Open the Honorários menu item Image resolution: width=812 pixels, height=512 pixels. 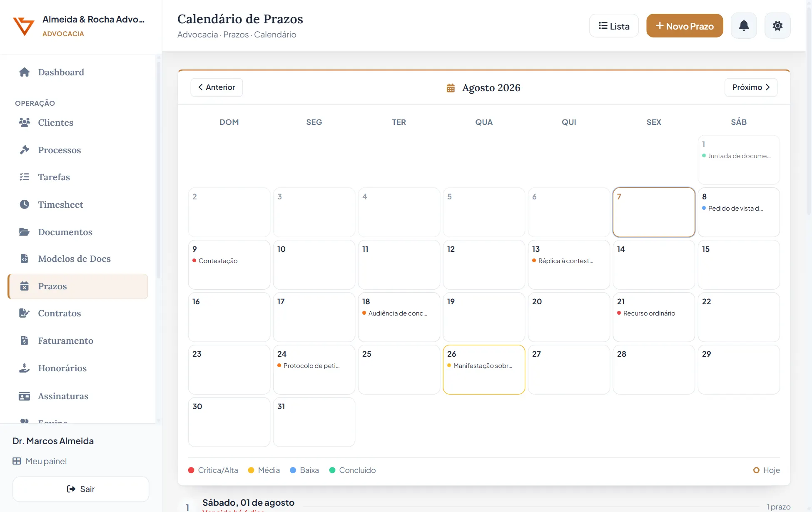click(78, 368)
